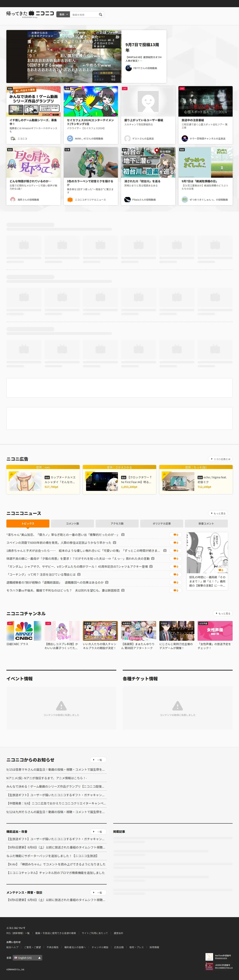Click the ニコニコ広告とは button
This screenshot has height=980, width=239.
(x=220, y=459)
